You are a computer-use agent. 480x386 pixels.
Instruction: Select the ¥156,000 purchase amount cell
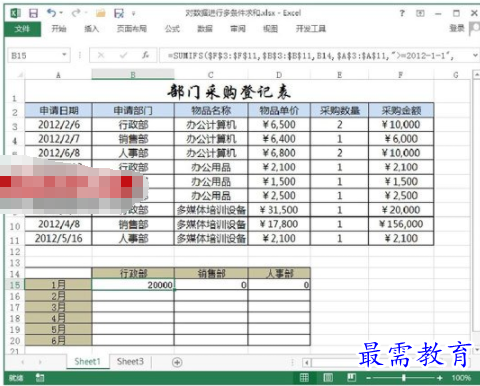click(401, 224)
